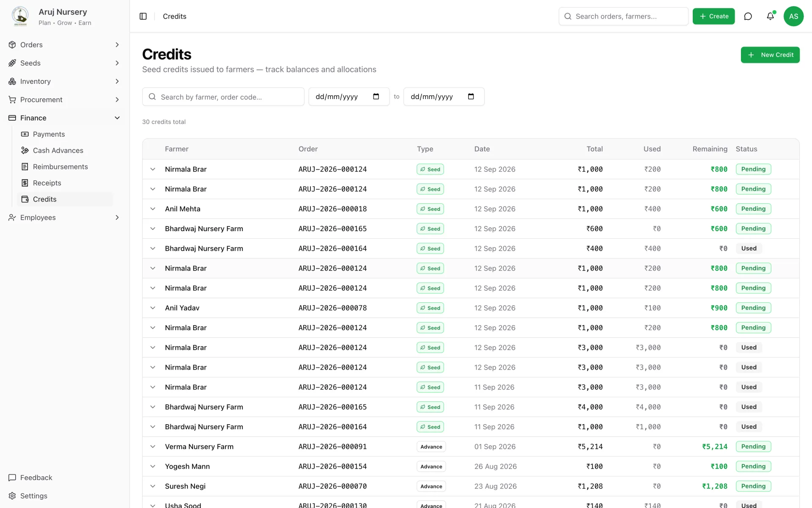Click order code ARUJ-2026-000018

coord(332,209)
